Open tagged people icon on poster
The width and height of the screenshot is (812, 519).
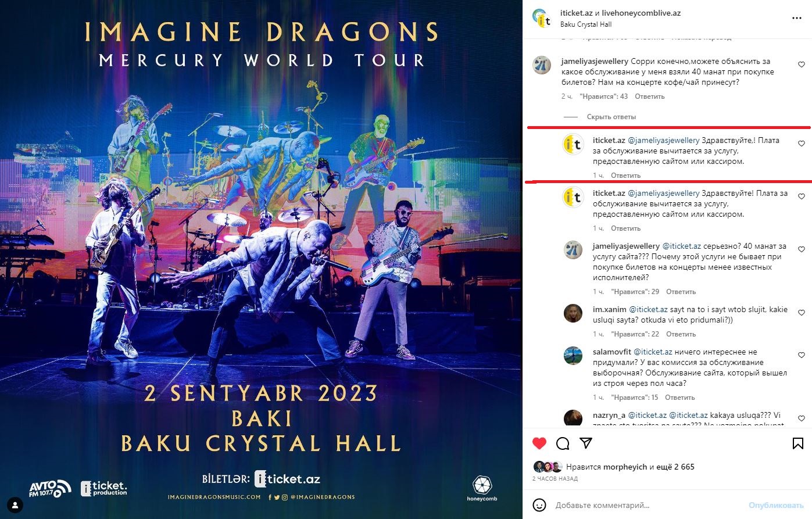15,504
